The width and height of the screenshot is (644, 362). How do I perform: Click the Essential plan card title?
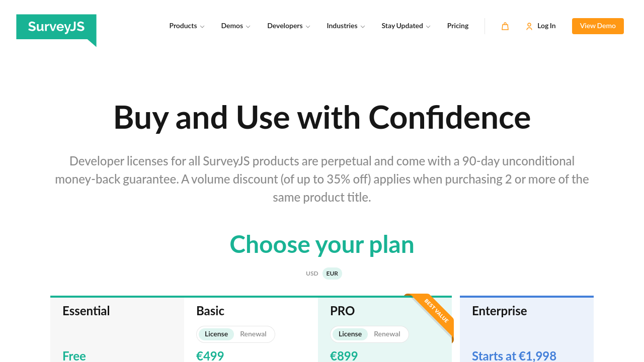[86, 311]
